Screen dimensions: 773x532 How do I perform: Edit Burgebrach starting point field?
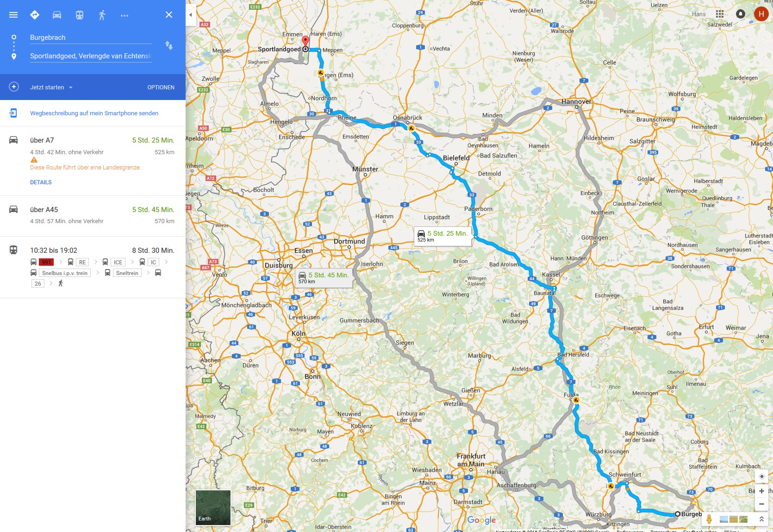click(91, 38)
